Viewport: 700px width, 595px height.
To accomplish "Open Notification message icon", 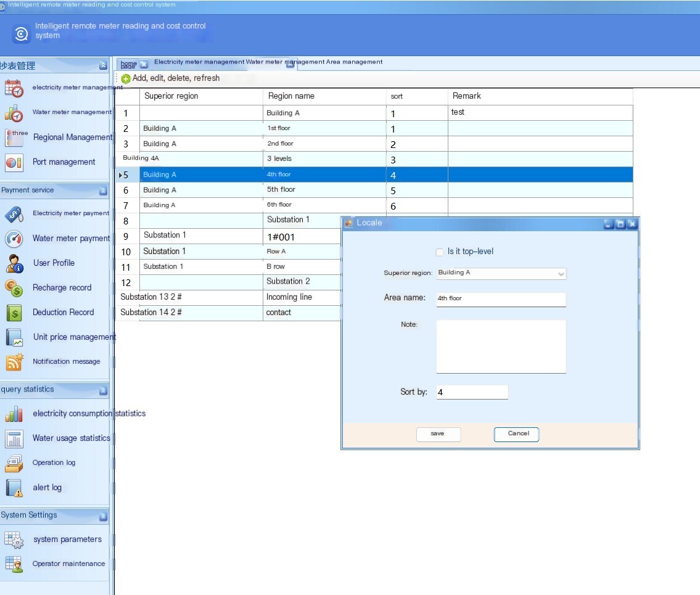I will (14, 362).
